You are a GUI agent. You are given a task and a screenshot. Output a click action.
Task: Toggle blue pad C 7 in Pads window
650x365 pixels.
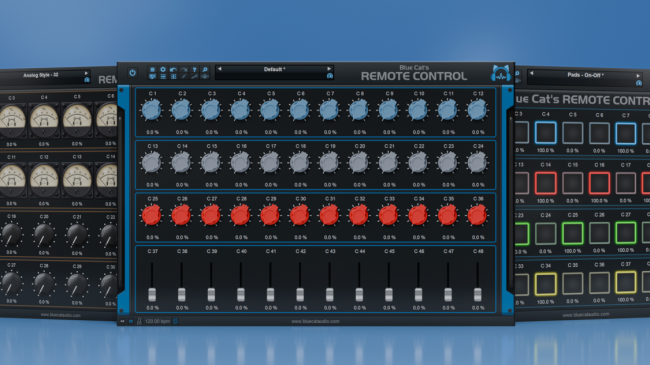(626, 134)
